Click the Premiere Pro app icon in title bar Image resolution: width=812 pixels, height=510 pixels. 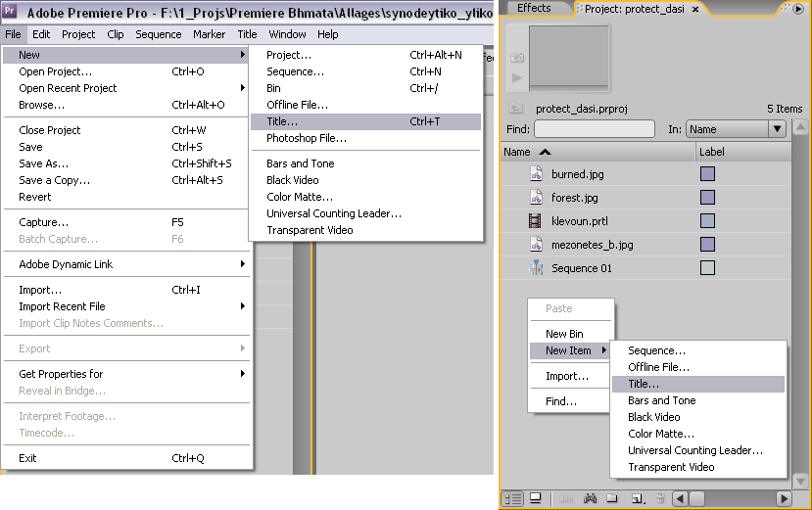coord(10,11)
